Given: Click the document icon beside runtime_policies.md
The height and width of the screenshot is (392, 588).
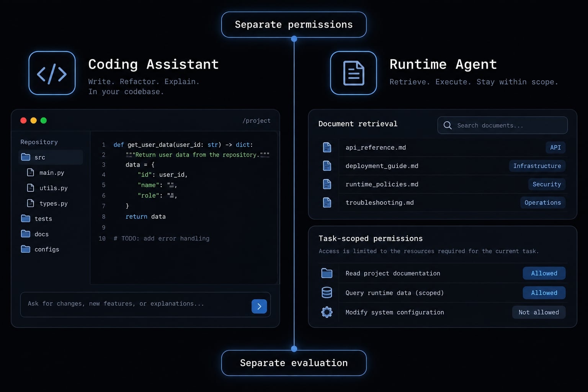Looking at the screenshot, I should click(327, 184).
